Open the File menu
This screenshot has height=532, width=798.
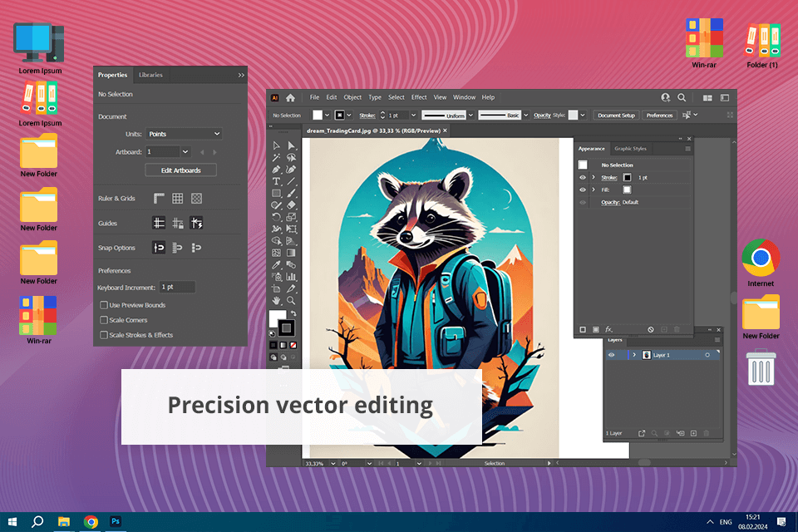314,97
